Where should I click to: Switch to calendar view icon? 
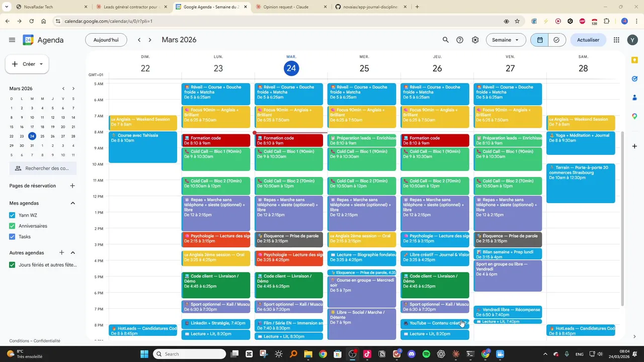point(540,40)
